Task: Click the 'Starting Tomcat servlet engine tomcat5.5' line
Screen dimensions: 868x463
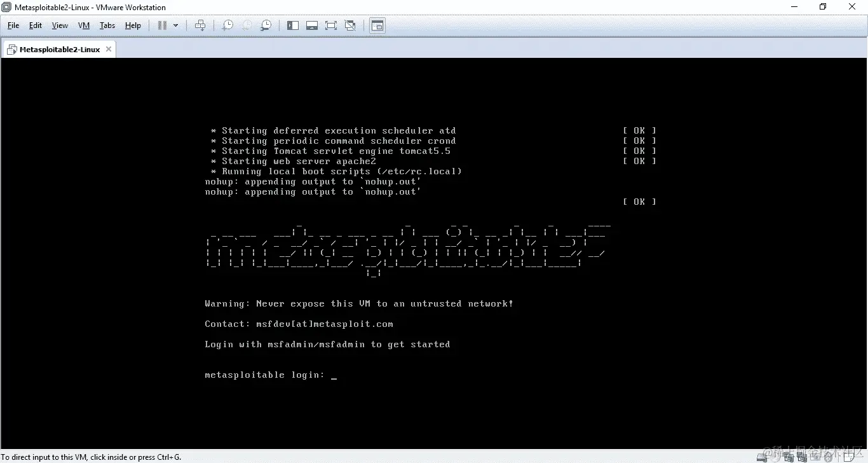Action: [x=330, y=151]
